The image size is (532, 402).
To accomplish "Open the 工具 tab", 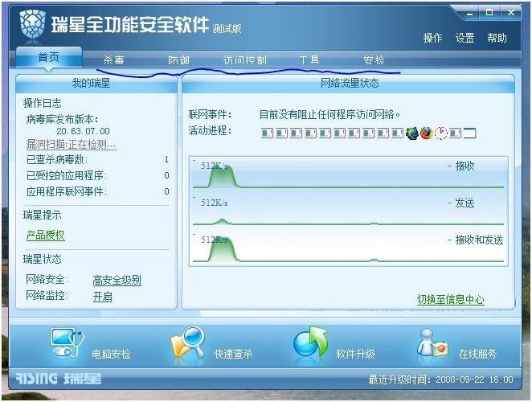I will click(x=309, y=60).
